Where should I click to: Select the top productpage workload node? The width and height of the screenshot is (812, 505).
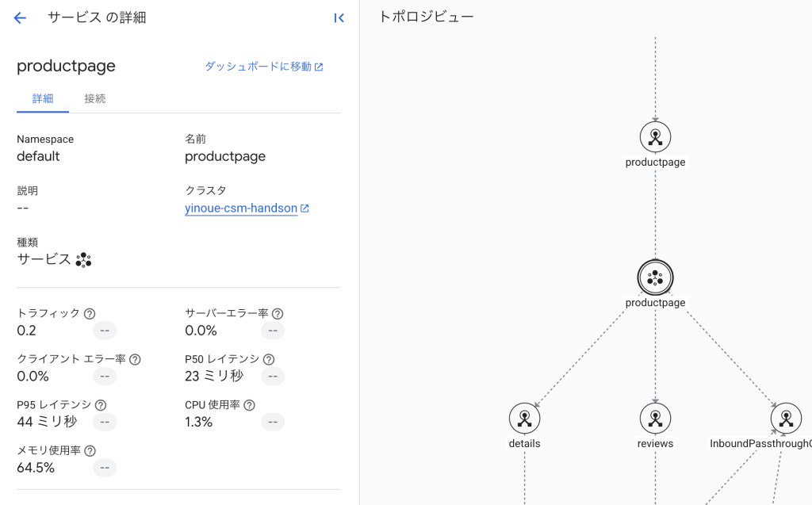click(655, 137)
